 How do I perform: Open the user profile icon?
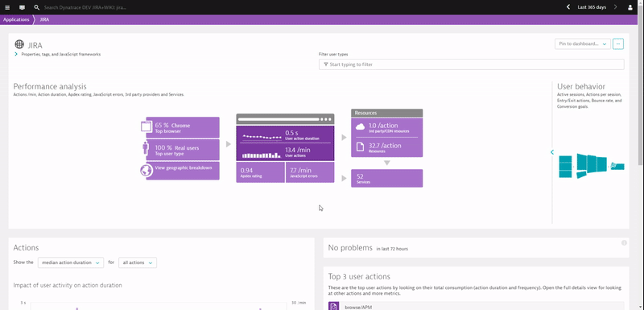[630, 7]
